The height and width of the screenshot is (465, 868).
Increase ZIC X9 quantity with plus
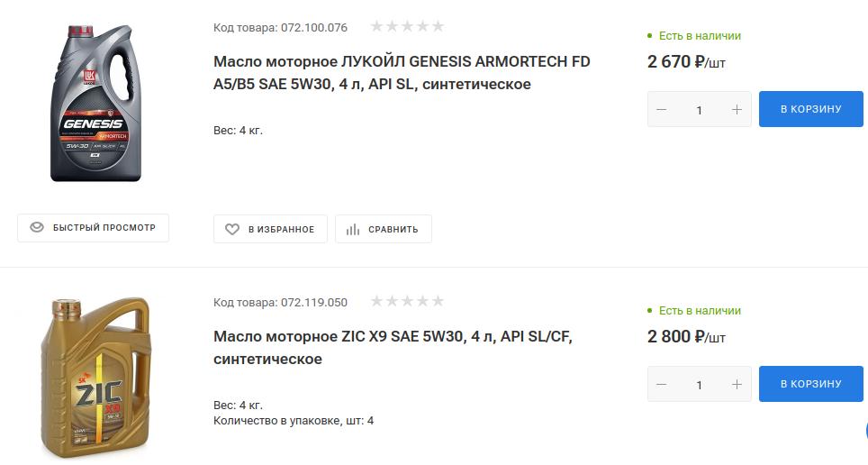point(737,385)
